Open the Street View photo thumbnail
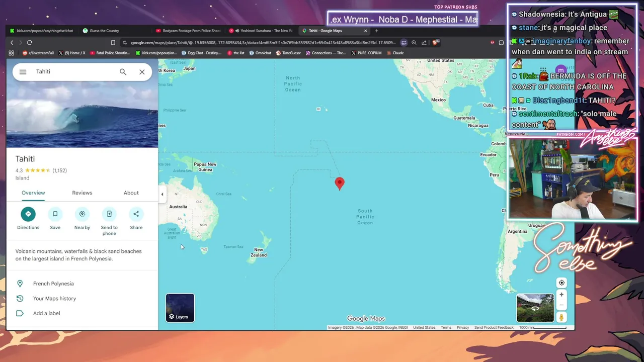 [535, 308]
